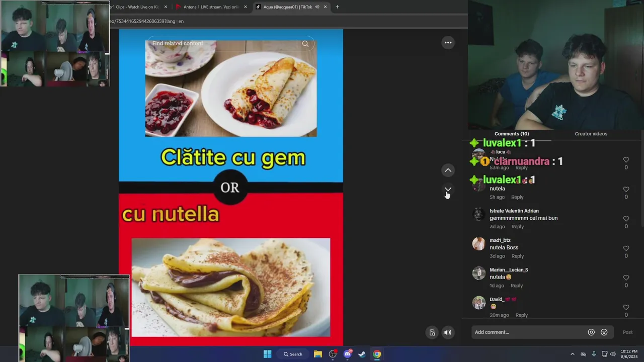Open the three-dot more options menu

(448, 43)
